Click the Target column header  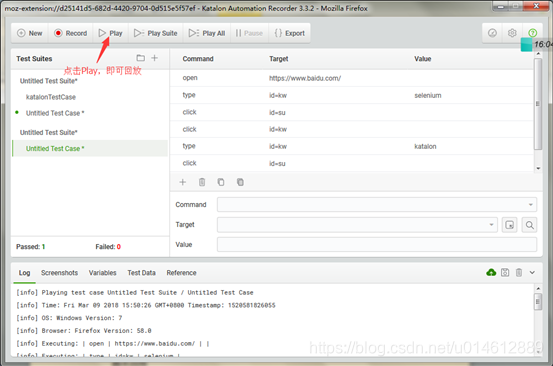279,59
